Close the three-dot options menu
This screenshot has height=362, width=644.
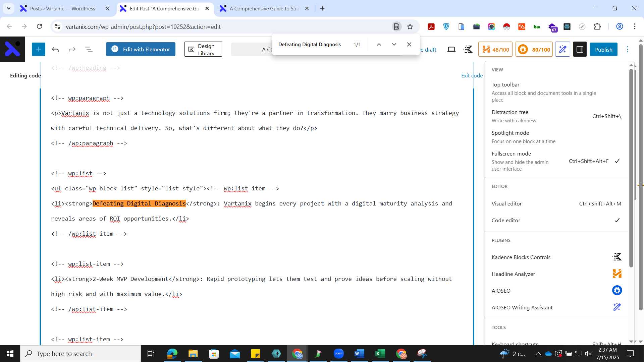pos(628,50)
